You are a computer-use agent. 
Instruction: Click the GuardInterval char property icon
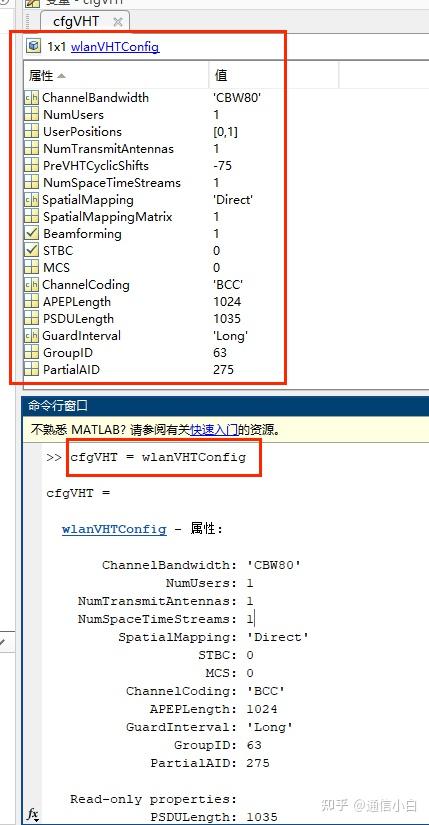point(33,336)
